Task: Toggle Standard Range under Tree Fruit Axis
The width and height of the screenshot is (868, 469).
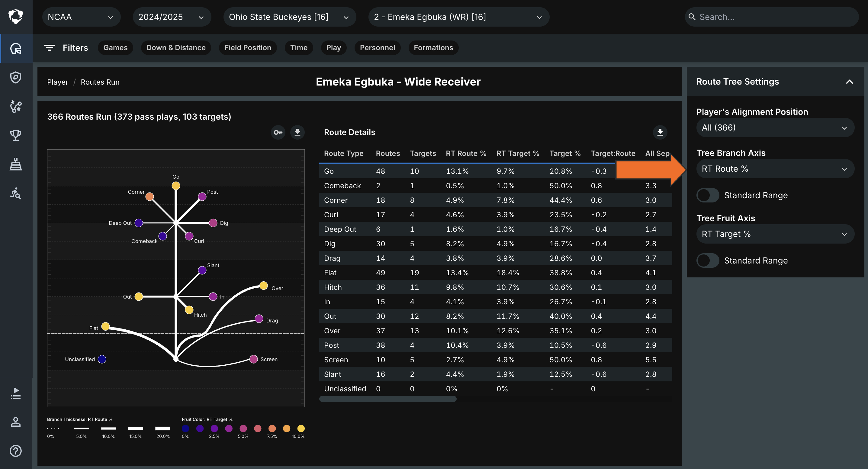Action: 708,260
